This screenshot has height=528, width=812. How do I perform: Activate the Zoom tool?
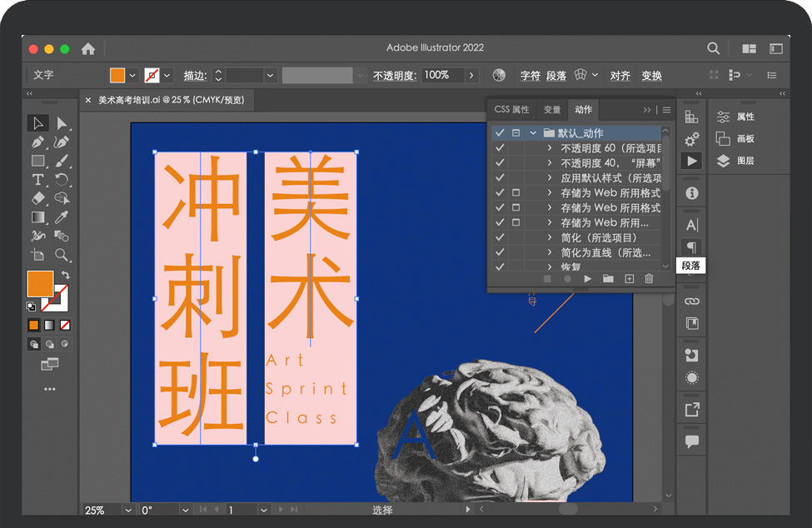coord(62,255)
